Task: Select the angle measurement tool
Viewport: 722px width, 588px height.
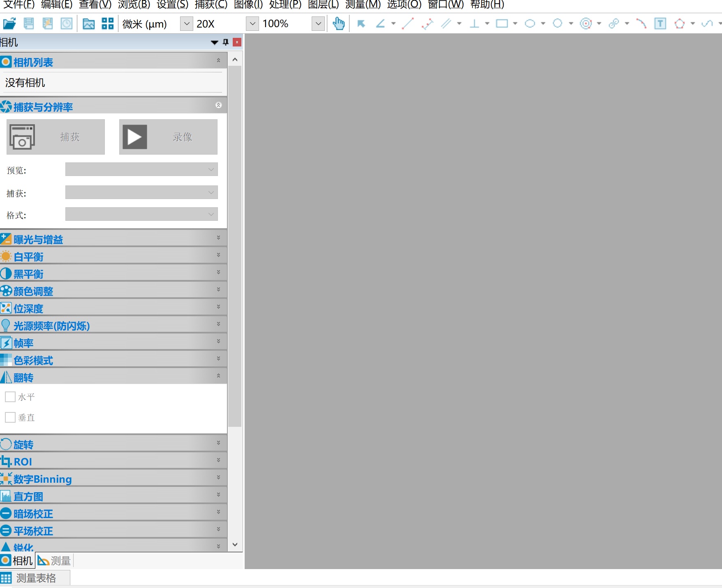Action: point(381,24)
